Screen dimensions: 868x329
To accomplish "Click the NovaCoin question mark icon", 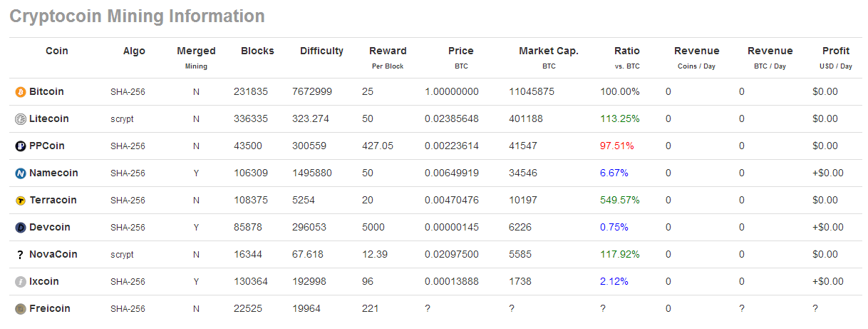I will (x=20, y=255).
